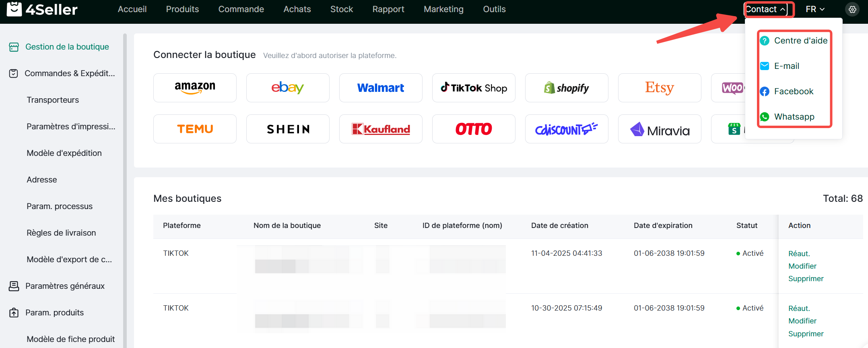Connect an Amazon store
Screen dimensions: 868x348
tap(195, 88)
